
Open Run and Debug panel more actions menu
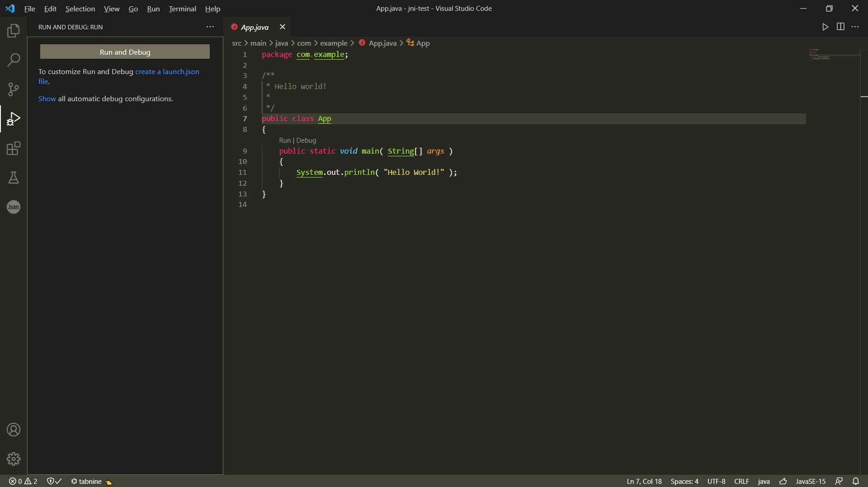pos(210,27)
